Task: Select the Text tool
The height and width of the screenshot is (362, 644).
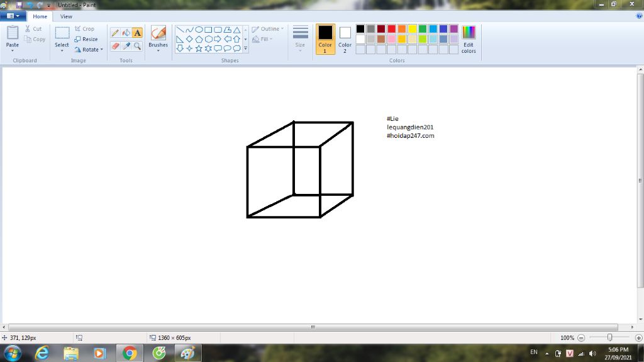Action: [x=137, y=33]
